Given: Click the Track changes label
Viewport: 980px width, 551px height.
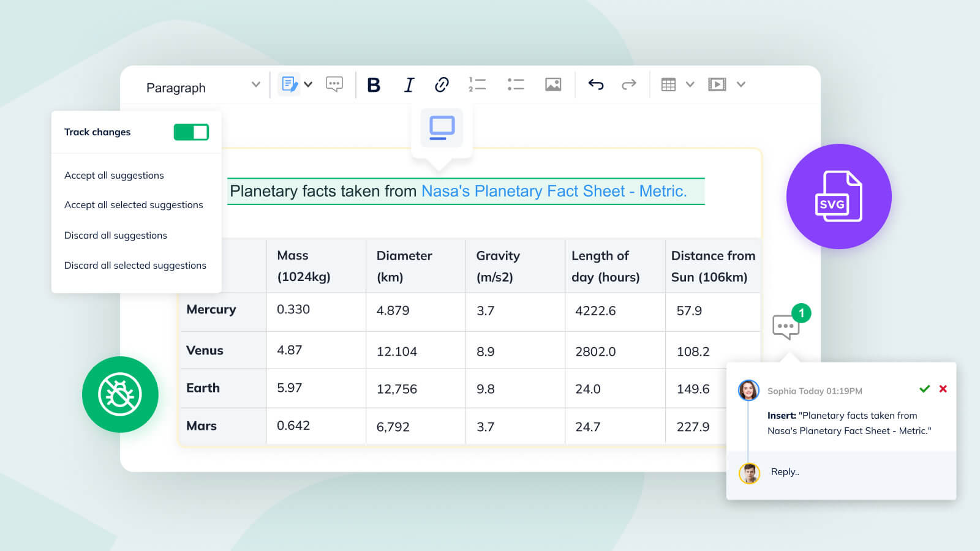Looking at the screenshot, I should click(x=97, y=132).
